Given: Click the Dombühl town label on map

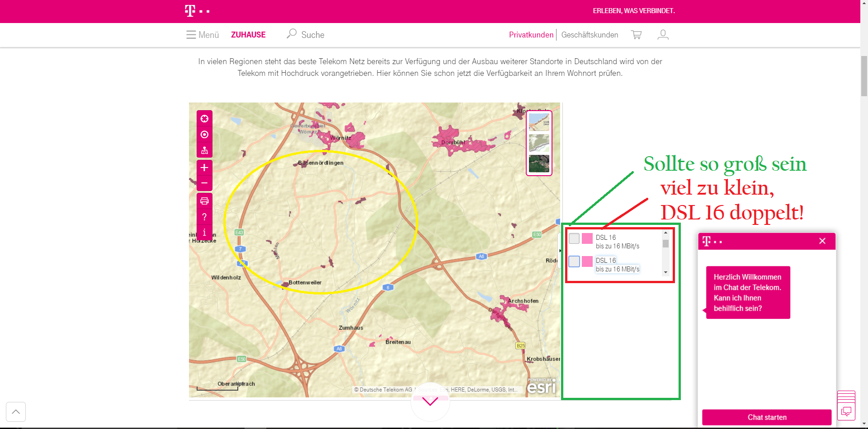Looking at the screenshot, I should point(453,142).
